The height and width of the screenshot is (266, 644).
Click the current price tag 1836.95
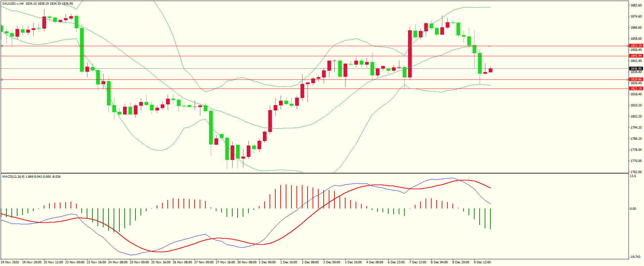click(636, 69)
